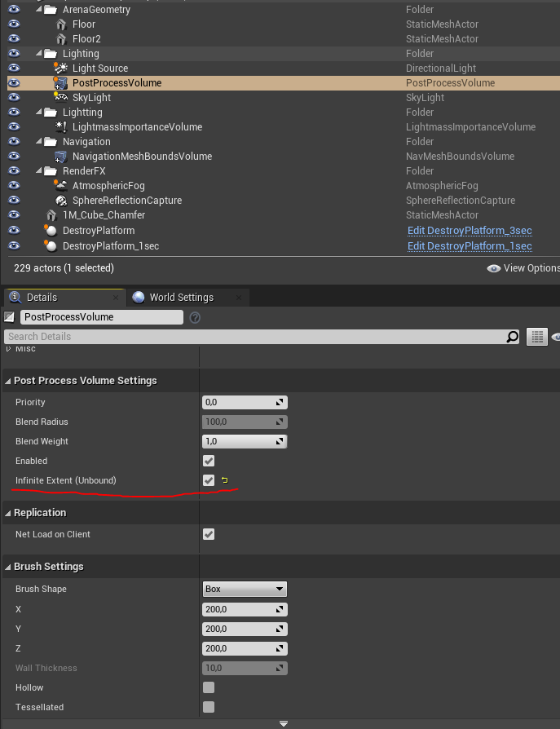
Task: Reset Infinite Extent to default with yellow arrow
Action: coord(225,480)
